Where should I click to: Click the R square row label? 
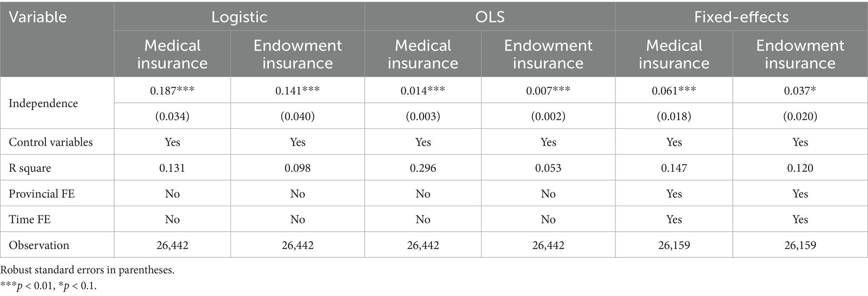(x=30, y=168)
